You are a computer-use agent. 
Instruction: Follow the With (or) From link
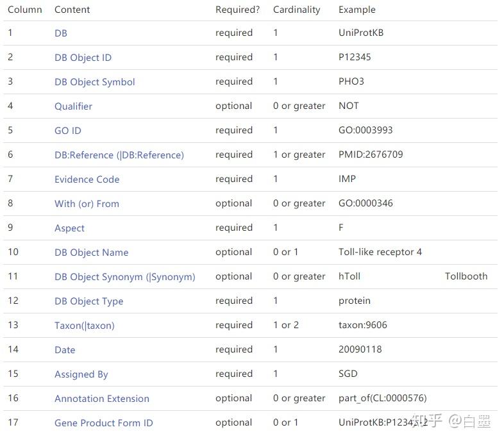pos(87,204)
